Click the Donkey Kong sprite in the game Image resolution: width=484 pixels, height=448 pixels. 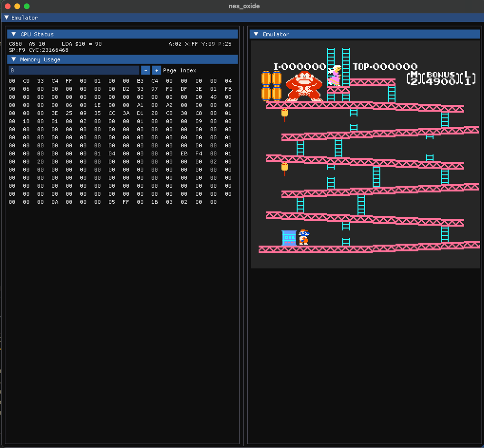click(x=304, y=86)
